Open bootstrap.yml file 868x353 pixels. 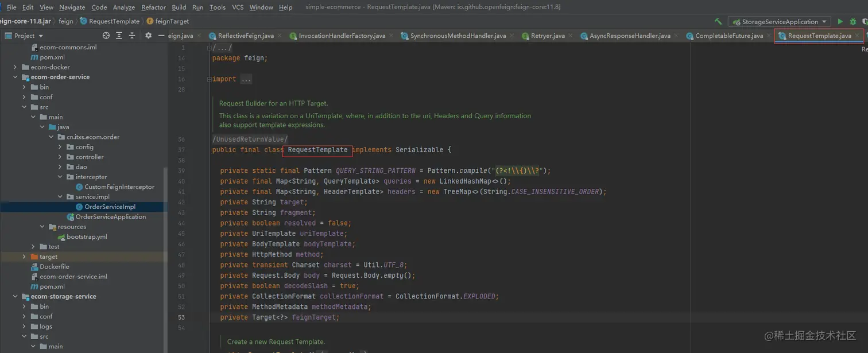click(87, 236)
